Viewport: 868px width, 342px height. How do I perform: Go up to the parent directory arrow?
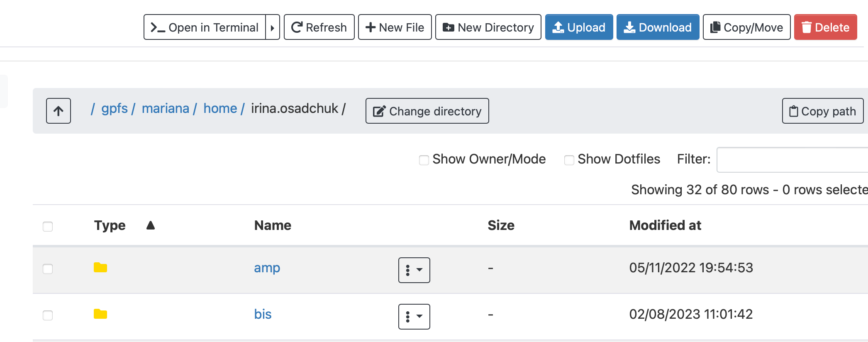[x=59, y=111]
